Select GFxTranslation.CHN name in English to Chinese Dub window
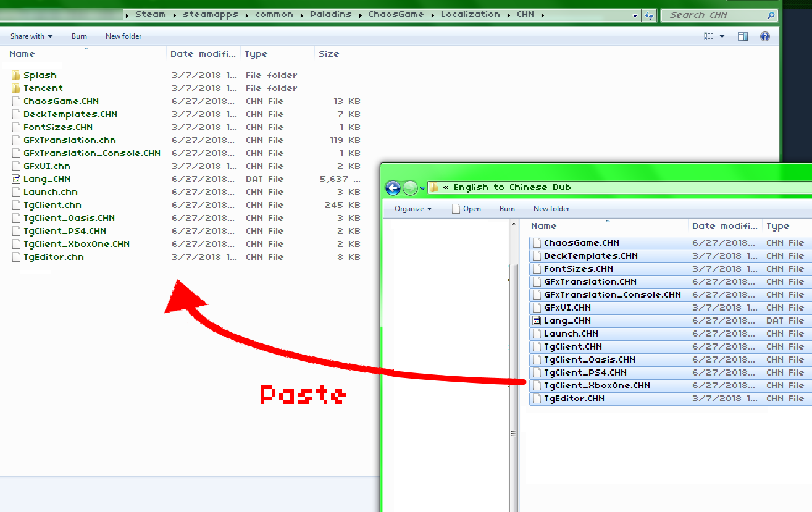 (x=590, y=282)
